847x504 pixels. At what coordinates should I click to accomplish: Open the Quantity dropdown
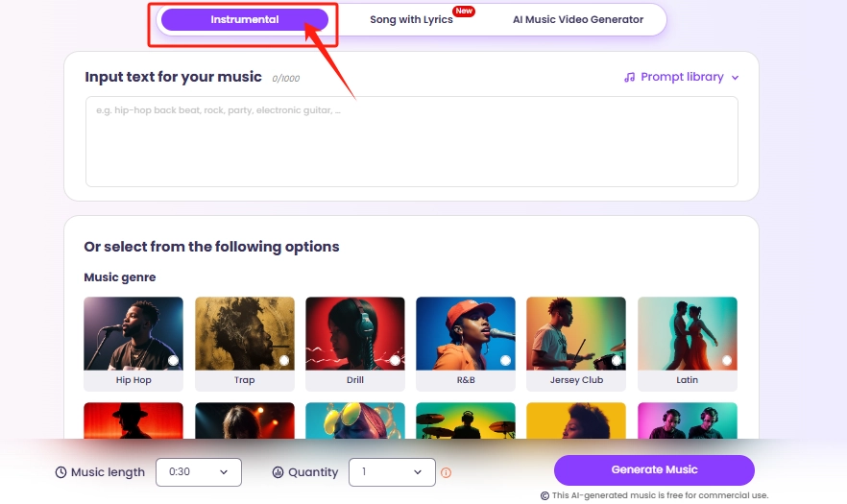[391, 471]
